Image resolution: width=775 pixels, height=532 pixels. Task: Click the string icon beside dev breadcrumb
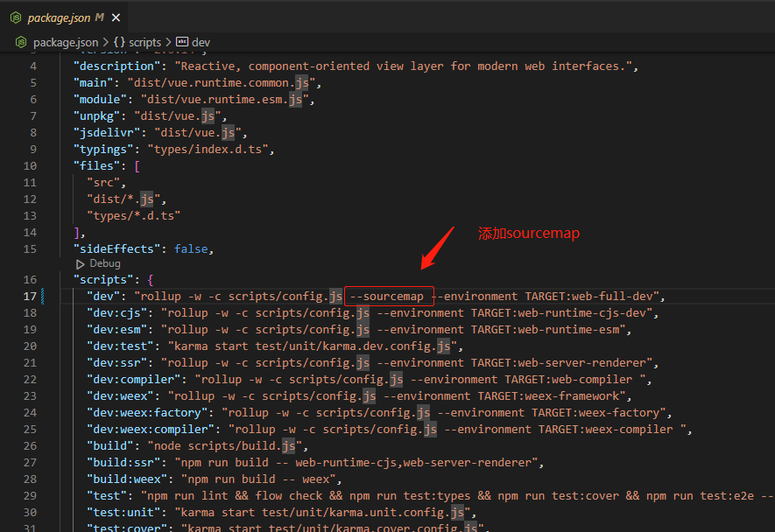(x=182, y=42)
